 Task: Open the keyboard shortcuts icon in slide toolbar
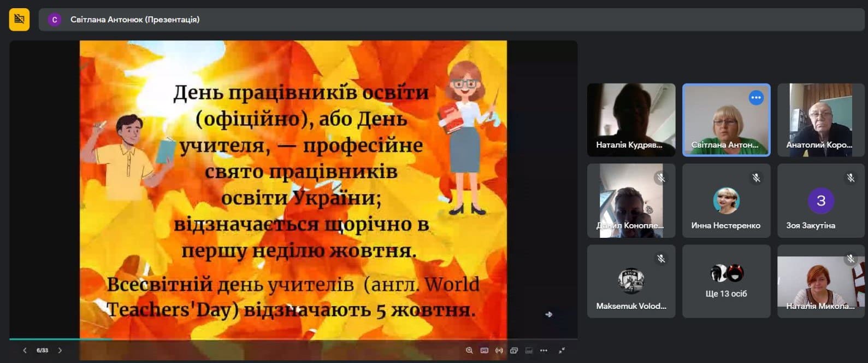pos(485,350)
